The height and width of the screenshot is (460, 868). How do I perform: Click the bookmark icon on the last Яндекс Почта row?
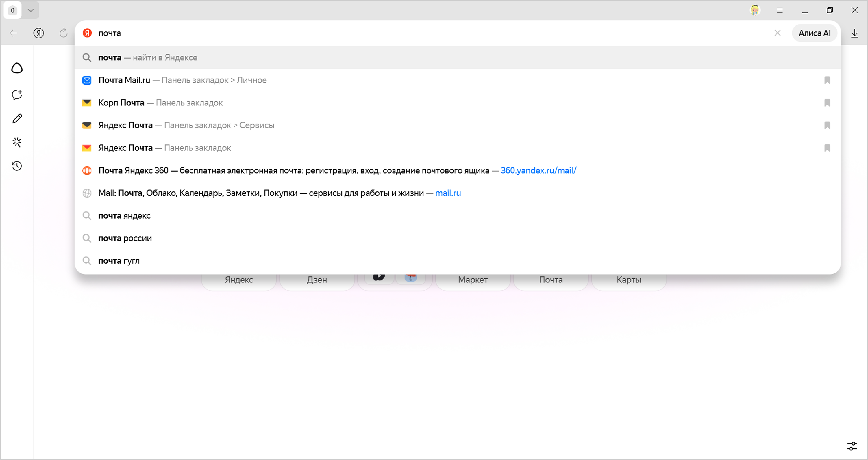827,148
